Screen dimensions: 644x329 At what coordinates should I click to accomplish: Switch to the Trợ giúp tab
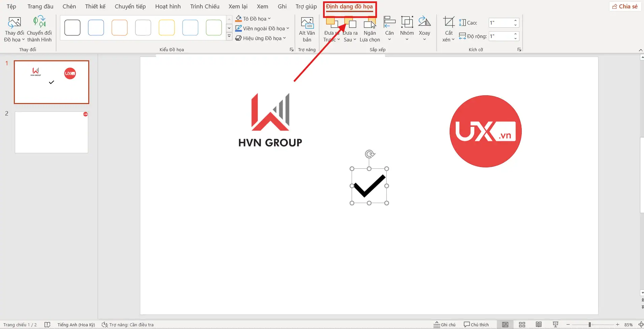coord(306,6)
